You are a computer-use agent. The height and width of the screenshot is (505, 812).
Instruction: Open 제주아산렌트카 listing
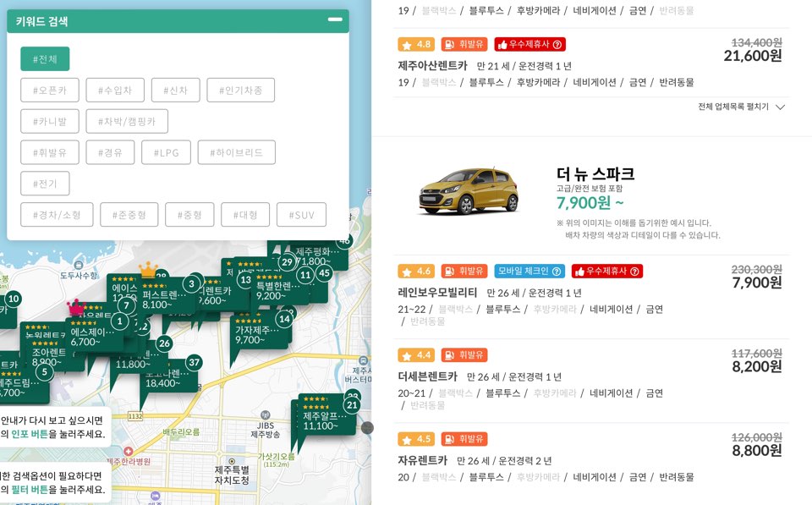point(432,66)
